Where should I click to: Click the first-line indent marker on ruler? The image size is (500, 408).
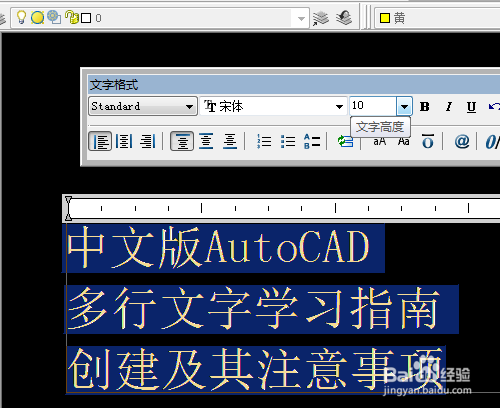(x=68, y=200)
